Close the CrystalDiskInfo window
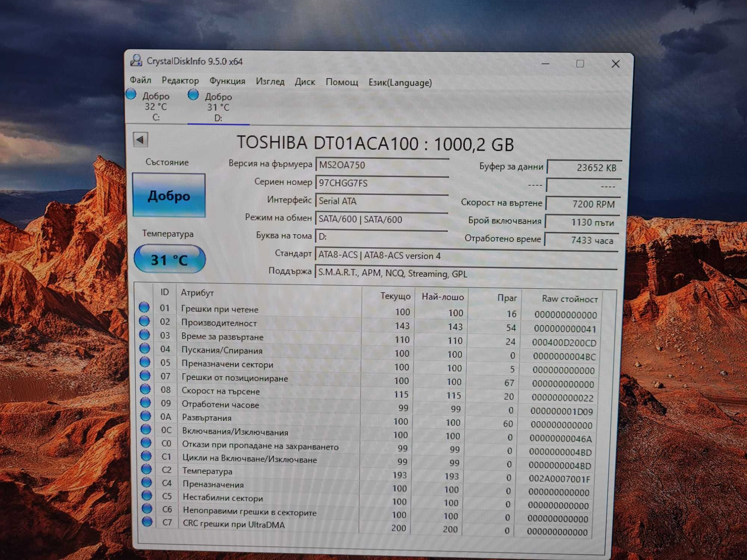 tap(616, 64)
